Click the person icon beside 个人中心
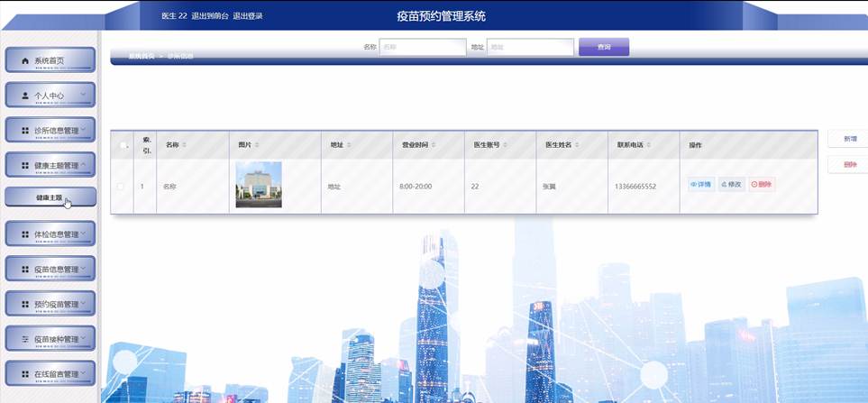Viewport: 868px width, 403px height. [x=25, y=96]
